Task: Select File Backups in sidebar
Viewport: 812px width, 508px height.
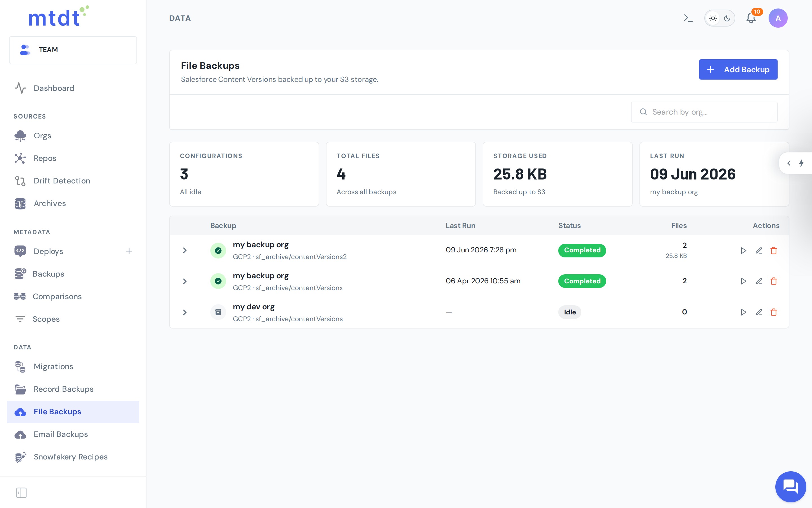Action: tap(73, 412)
